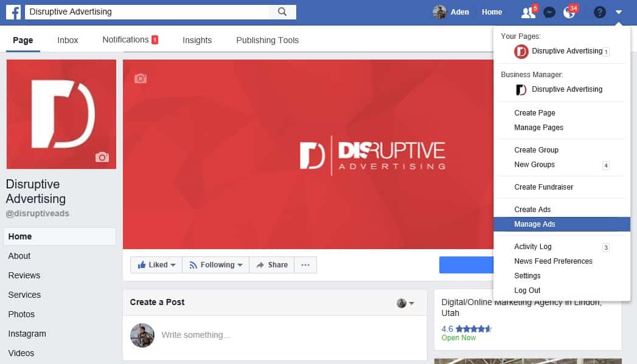Open the Insights tab
Viewport: 637px width, 364px height.
tap(197, 40)
